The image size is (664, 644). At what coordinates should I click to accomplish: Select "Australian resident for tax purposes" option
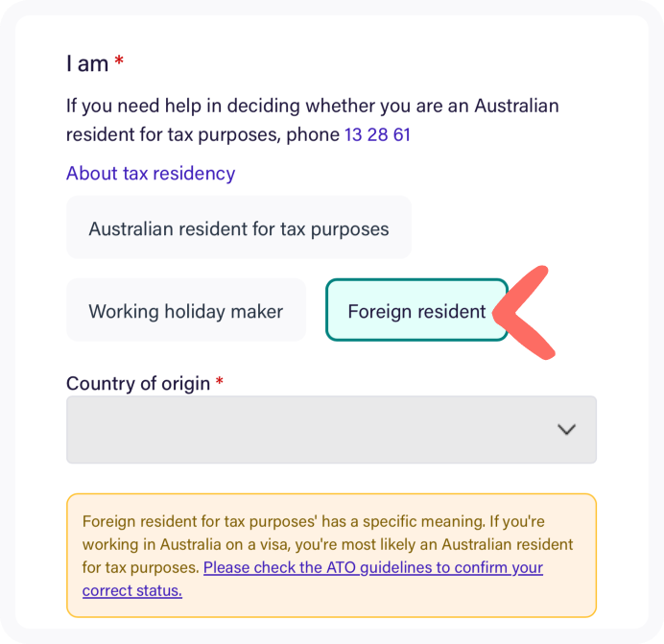pyautogui.click(x=239, y=228)
